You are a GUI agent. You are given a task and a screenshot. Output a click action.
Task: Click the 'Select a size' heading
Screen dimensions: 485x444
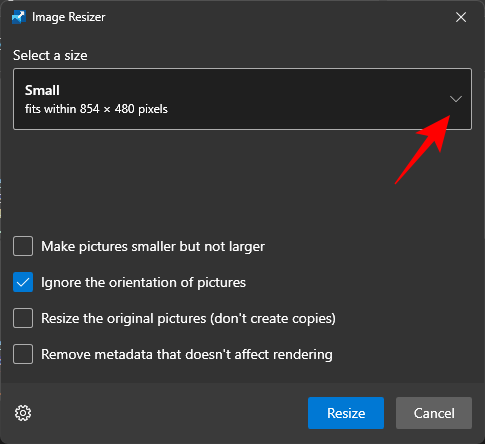coord(50,55)
